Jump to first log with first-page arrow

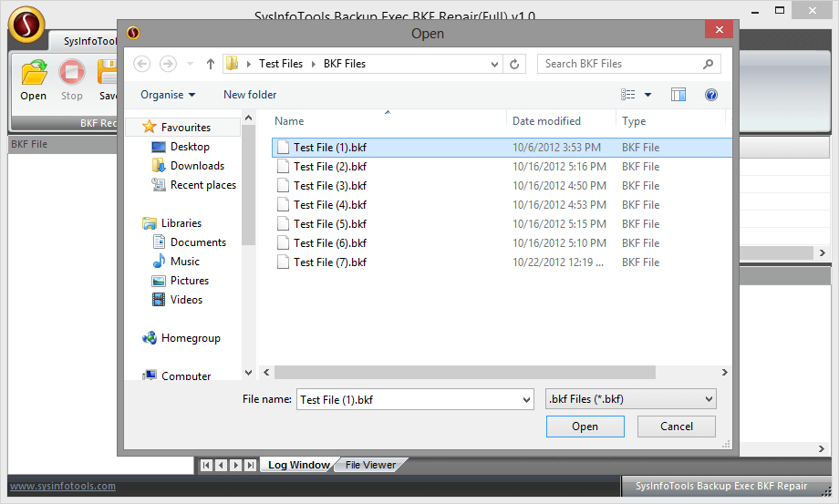click(x=206, y=465)
